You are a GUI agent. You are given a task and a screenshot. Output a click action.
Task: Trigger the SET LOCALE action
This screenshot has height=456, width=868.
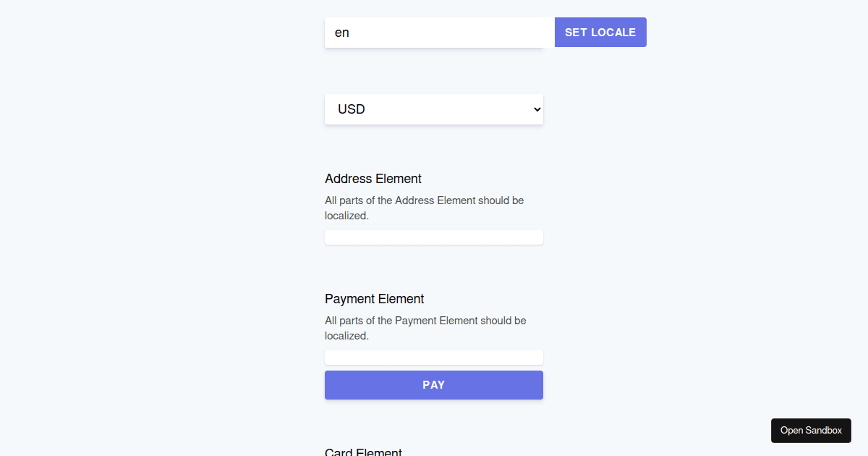(x=600, y=32)
